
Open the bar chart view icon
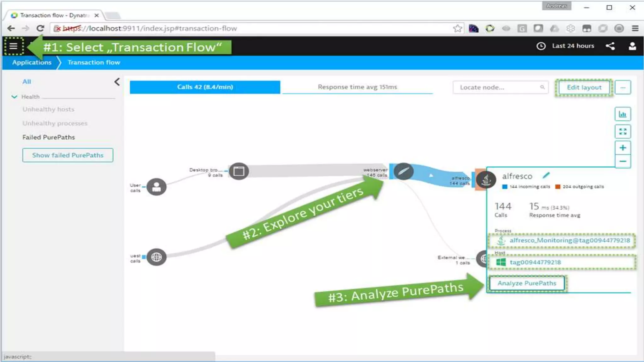[623, 114]
